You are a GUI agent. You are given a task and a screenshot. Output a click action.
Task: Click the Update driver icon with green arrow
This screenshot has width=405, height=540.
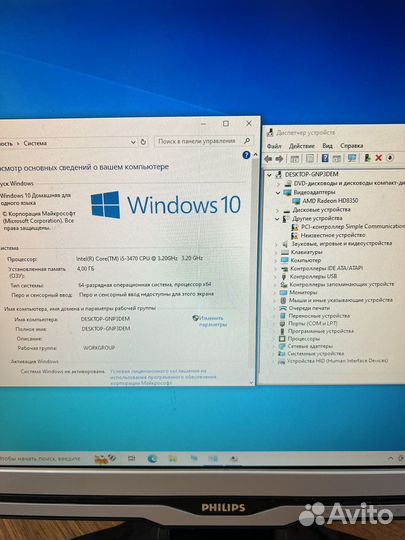coord(367,158)
